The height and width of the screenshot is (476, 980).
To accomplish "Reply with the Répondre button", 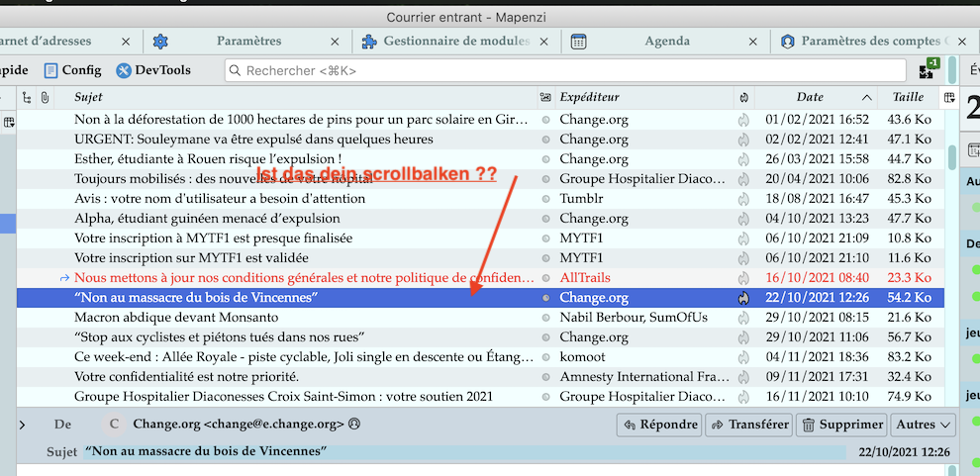I will click(x=659, y=425).
